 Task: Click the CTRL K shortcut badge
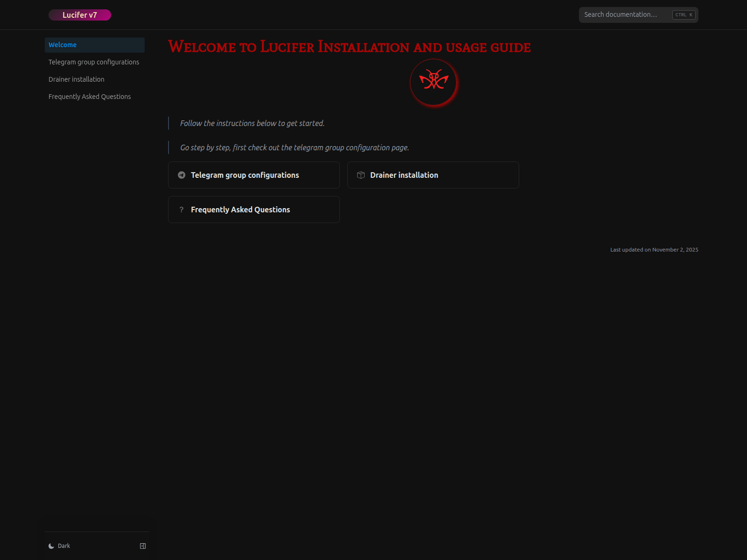click(684, 15)
